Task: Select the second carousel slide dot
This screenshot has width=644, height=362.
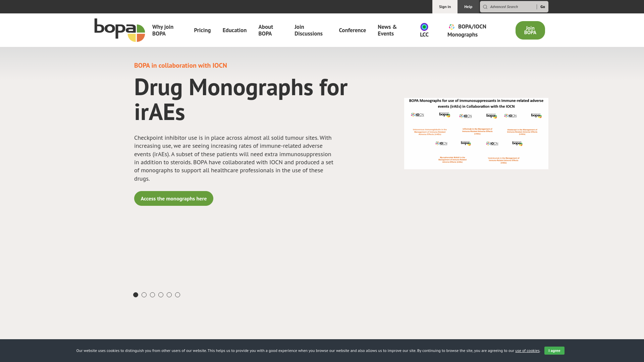Action: (144, 295)
